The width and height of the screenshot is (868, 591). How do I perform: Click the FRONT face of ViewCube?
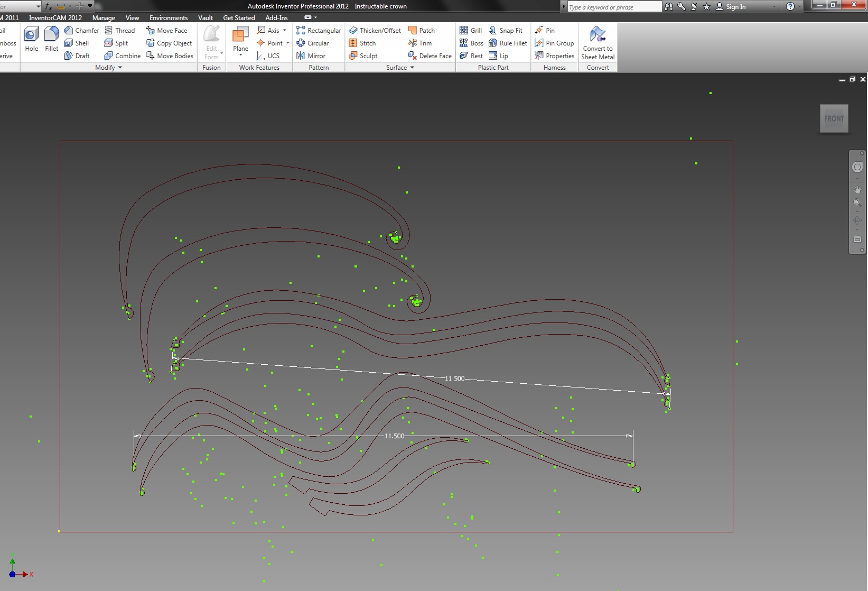pyautogui.click(x=834, y=118)
